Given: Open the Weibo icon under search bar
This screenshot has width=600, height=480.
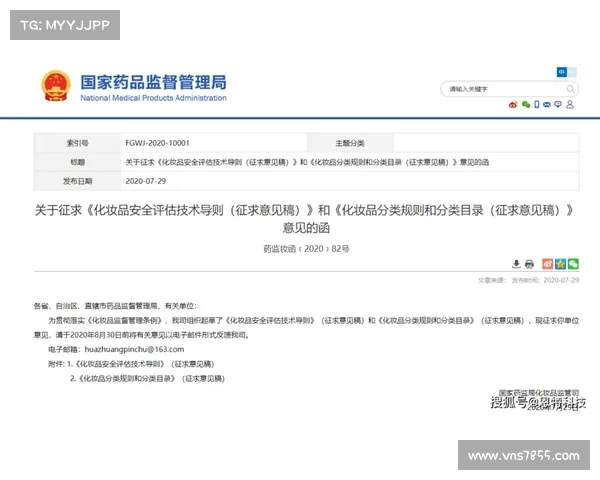Looking at the screenshot, I should pos(513,104).
